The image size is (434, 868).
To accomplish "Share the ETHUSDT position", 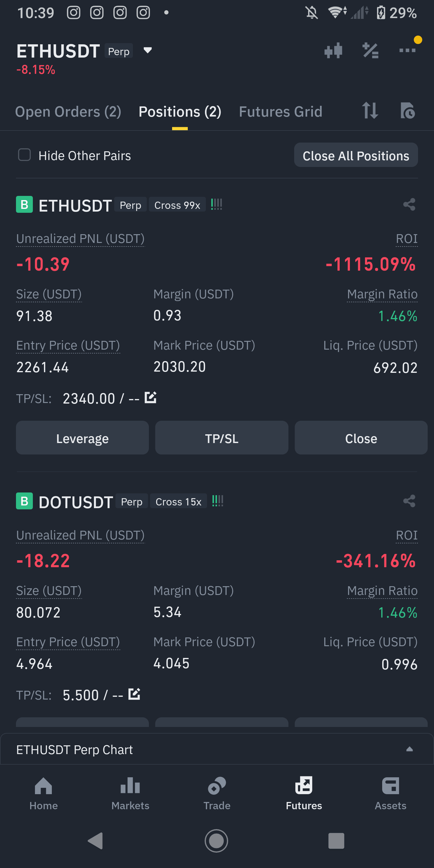I will [x=409, y=205].
